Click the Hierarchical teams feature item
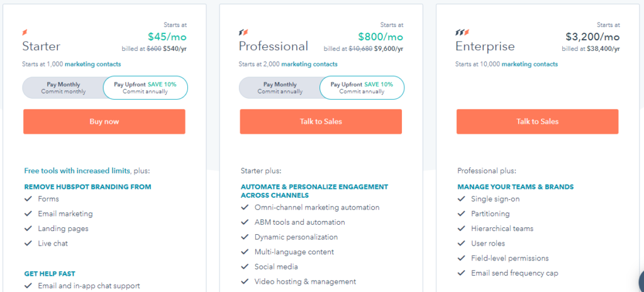 tap(496, 229)
